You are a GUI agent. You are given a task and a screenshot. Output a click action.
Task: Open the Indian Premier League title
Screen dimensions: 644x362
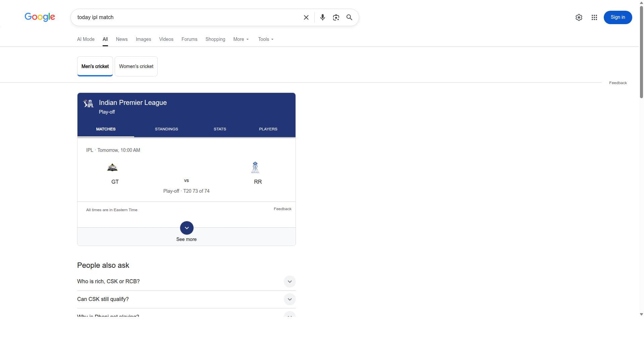click(132, 103)
